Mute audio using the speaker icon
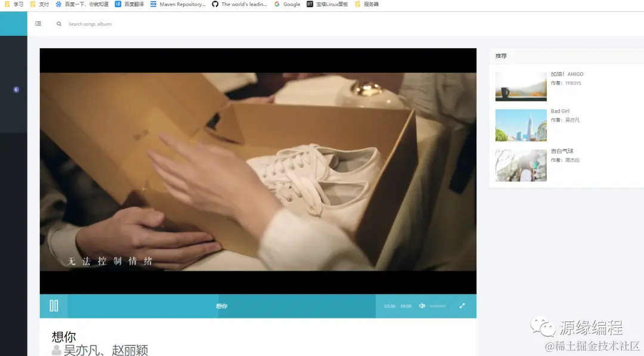Viewport: 644px width, 356px height. pyautogui.click(x=422, y=306)
